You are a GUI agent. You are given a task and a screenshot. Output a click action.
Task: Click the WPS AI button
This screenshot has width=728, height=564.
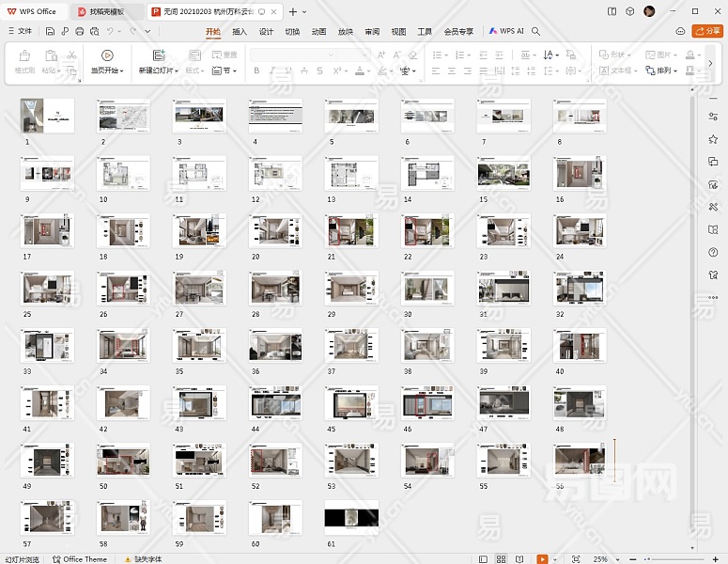(x=506, y=31)
